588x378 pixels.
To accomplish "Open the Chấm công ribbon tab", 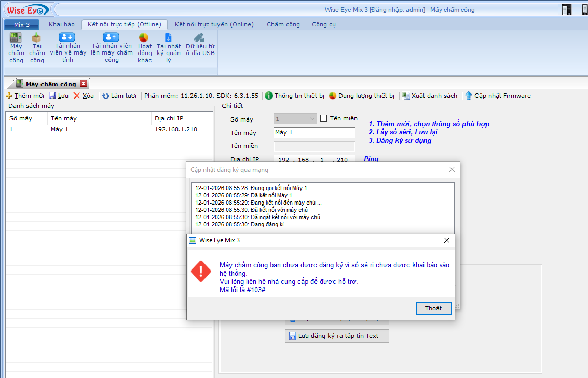I will [x=283, y=24].
